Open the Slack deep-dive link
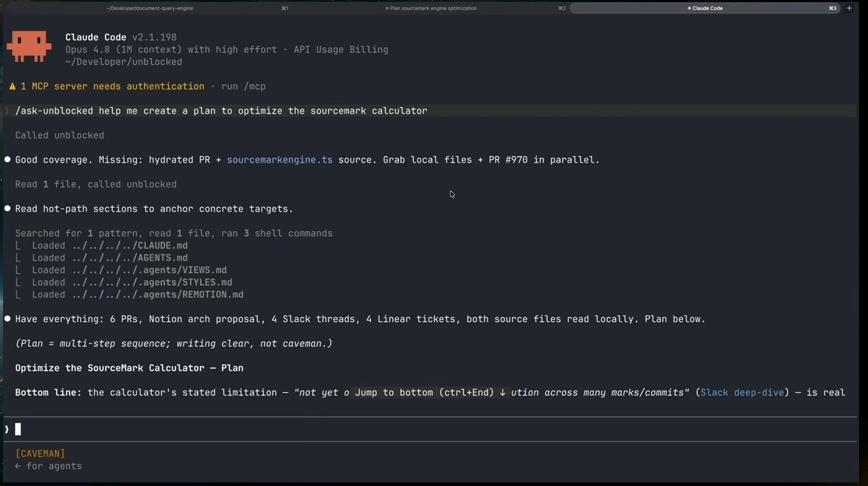Image resolution: width=868 pixels, height=486 pixels. pyautogui.click(x=742, y=393)
